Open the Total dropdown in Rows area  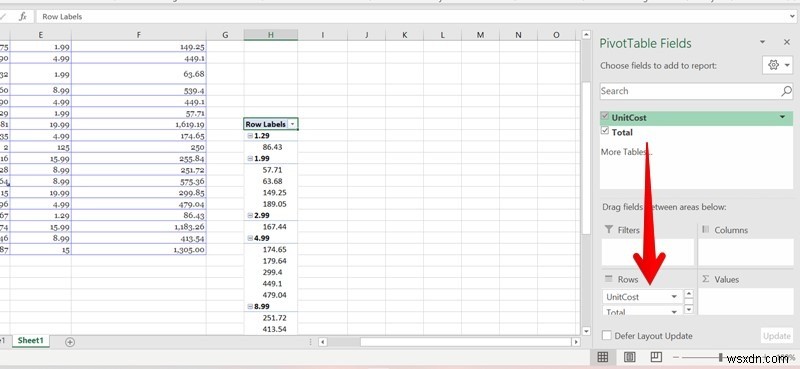[x=673, y=311]
